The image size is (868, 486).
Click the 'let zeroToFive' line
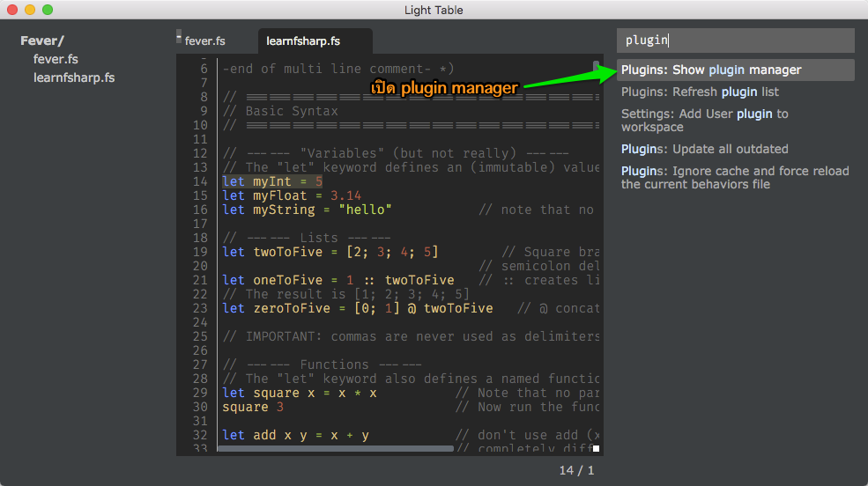click(x=357, y=308)
